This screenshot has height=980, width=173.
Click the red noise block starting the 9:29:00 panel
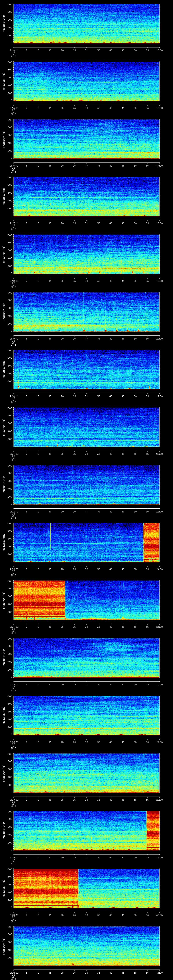point(46,888)
